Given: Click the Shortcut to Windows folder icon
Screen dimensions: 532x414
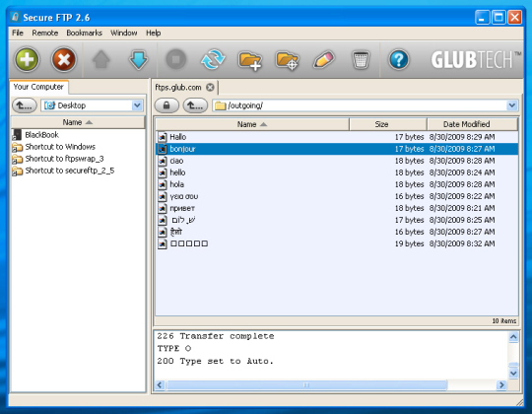Looking at the screenshot, I should pyautogui.click(x=17, y=147).
